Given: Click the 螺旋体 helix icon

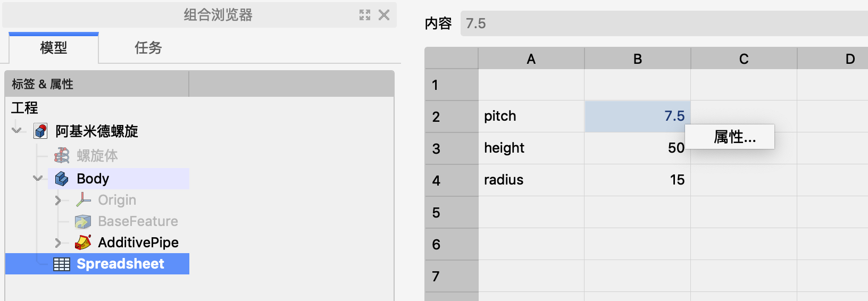Looking at the screenshot, I should 62,156.
